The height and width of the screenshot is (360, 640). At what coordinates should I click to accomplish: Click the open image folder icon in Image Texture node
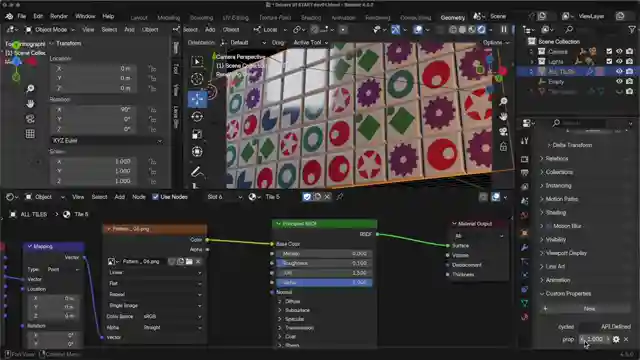pyautogui.click(x=189, y=261)
